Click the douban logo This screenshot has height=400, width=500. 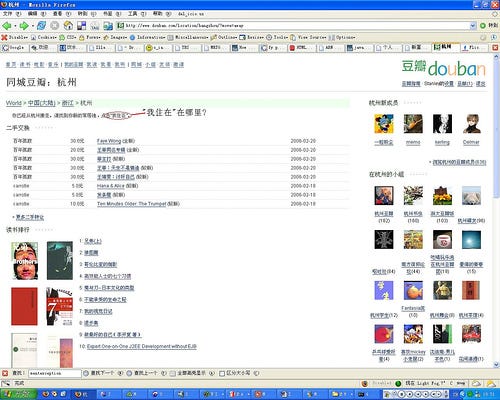[x=443, y=68]
